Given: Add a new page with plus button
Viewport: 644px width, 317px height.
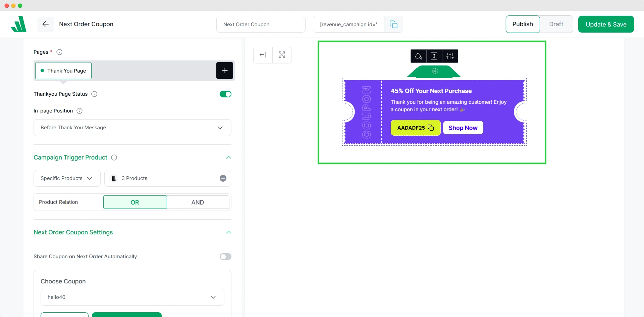Looking at the screenshot, I should click(x=225, y=71).
